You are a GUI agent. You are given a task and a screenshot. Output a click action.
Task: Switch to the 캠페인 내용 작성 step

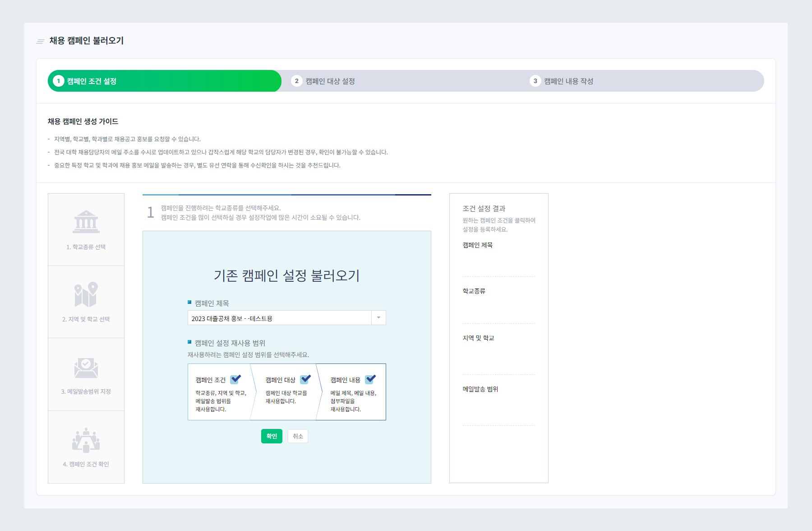coord(569,81)
